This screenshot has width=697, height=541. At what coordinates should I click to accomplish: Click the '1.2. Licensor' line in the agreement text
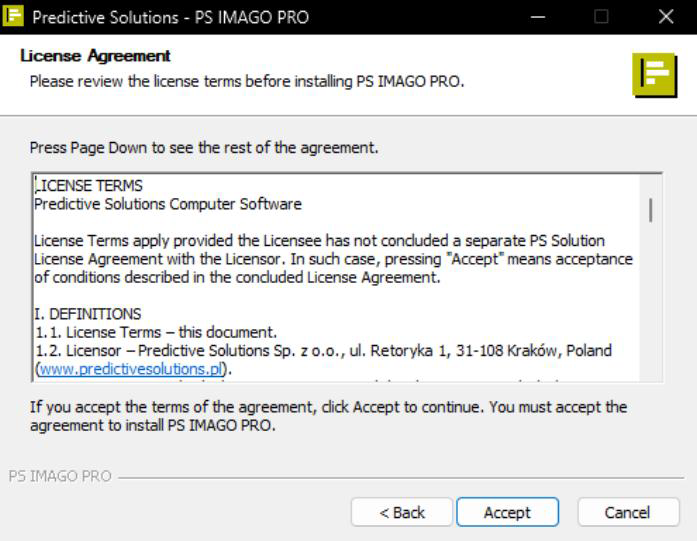[324, 350]
